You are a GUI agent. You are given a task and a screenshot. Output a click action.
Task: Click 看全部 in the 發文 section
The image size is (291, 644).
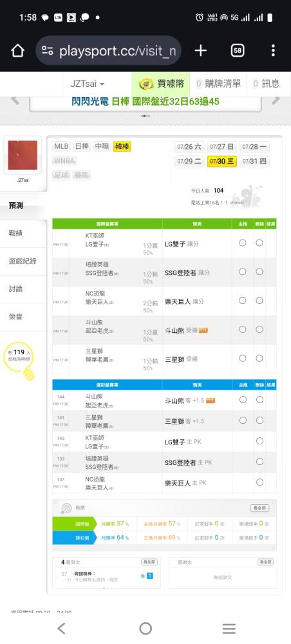click(x=149, y=562)
